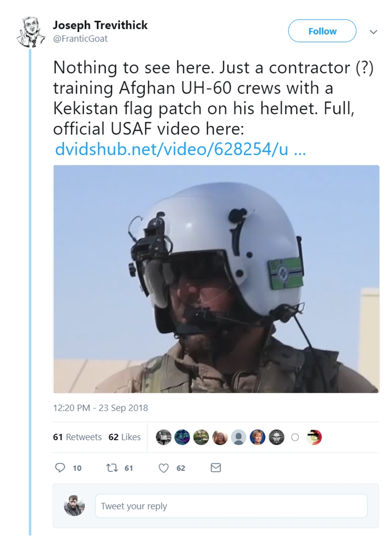The width and height of the screenshot is (392, 539).
Task: Open the red-haired liker's avatar
Action: pos(220,437)
